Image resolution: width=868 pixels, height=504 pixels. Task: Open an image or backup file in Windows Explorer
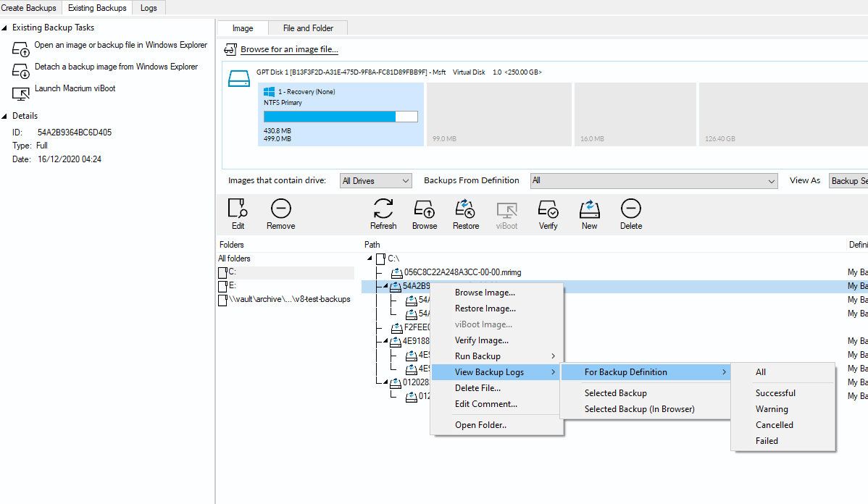(x=121, y=45)
